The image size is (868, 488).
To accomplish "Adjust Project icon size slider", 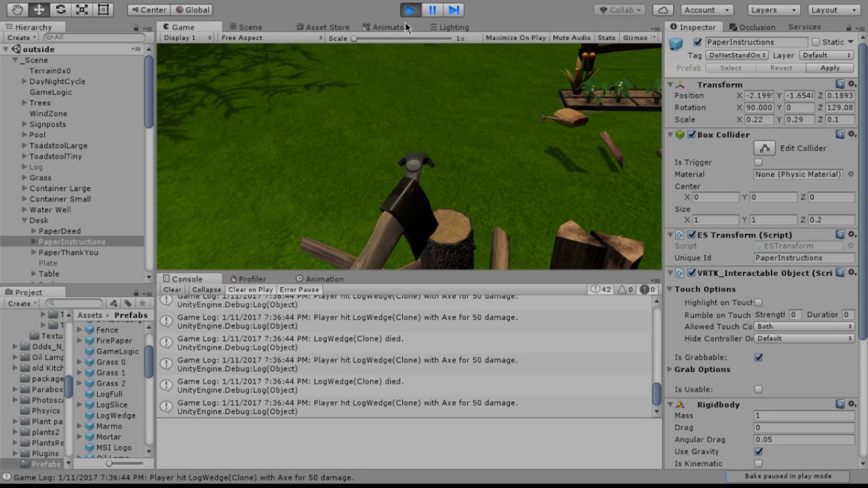I will tap(110, 463).
